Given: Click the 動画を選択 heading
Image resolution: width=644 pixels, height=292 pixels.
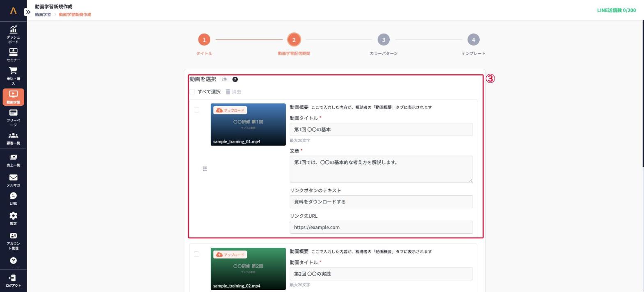Looking at the screenshot, I should [x=203, y=79].
